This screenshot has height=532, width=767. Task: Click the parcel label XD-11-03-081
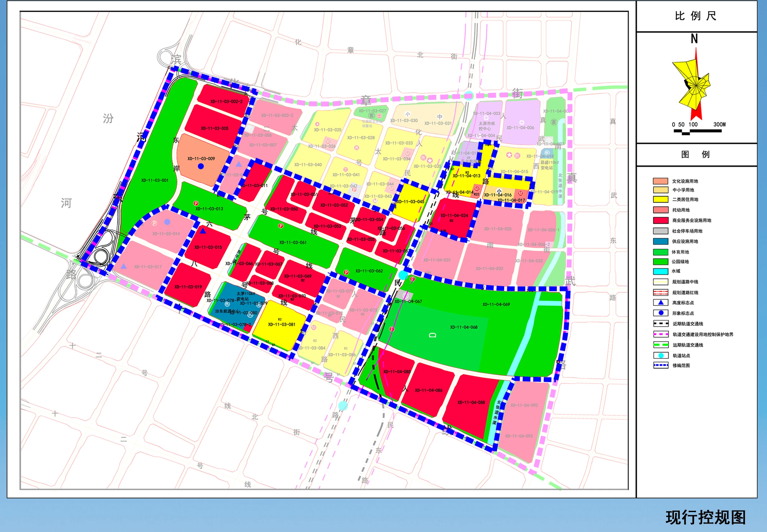(282, 324)
